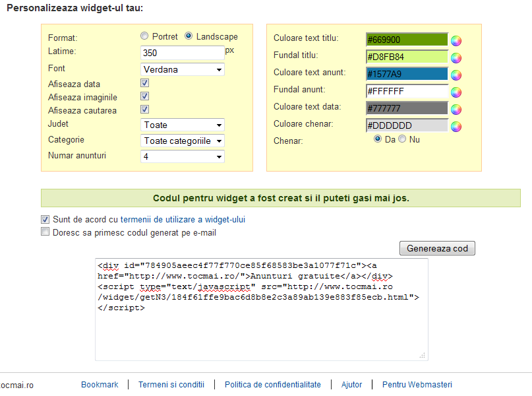532x396 pixels.
Task: Open Politica de confidentialitate link
Action: tap(273, 385)
